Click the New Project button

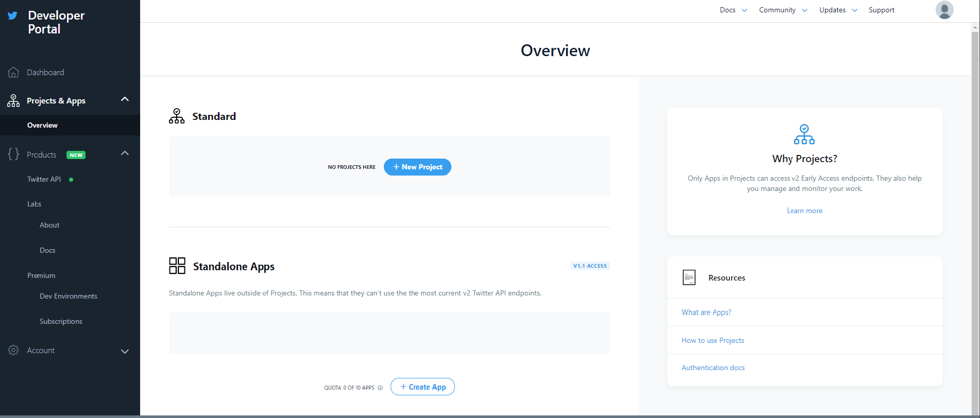[417, 167]
